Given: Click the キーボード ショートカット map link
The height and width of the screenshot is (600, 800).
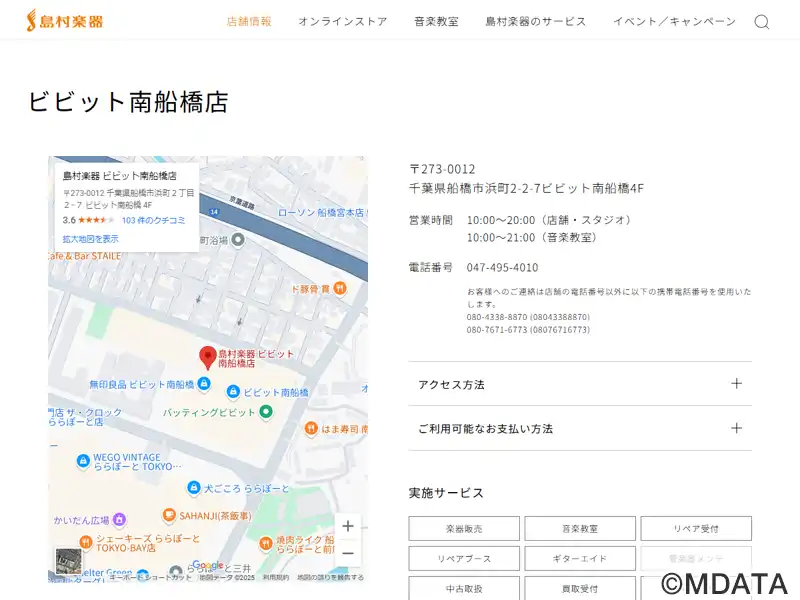Looking at the screenshot, I should pos(151,577).
